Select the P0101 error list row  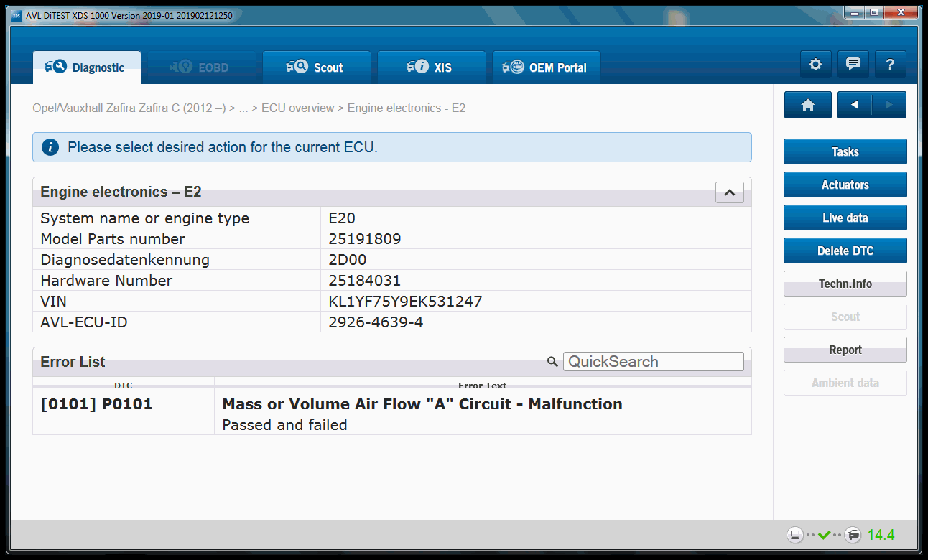point(391,404)
